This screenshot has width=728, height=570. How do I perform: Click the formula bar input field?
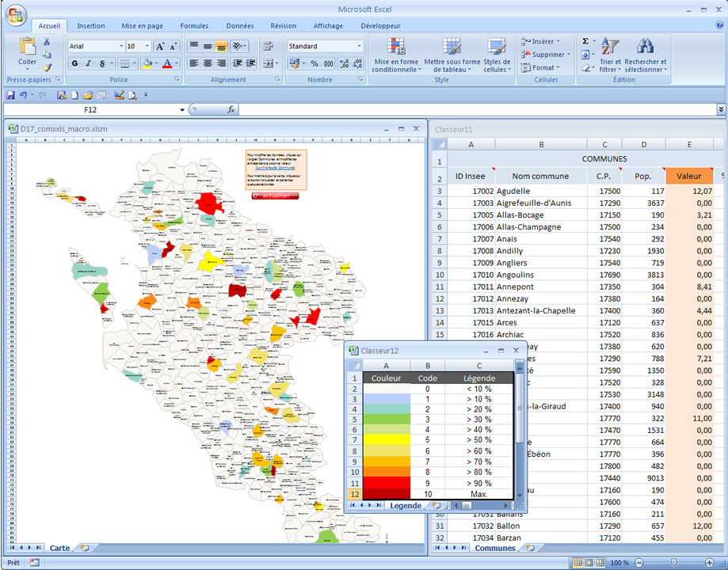point(478,109)
